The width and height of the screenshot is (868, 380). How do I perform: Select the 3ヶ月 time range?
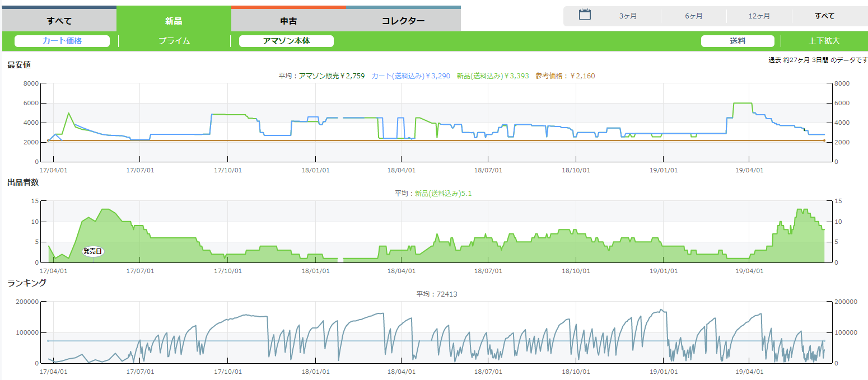click(628, 16)
